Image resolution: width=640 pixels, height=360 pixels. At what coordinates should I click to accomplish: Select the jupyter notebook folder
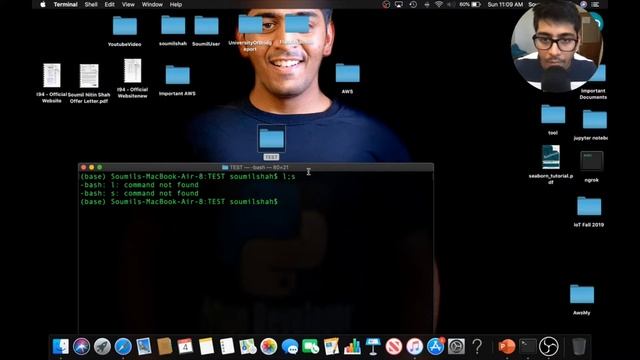[595, 119]
